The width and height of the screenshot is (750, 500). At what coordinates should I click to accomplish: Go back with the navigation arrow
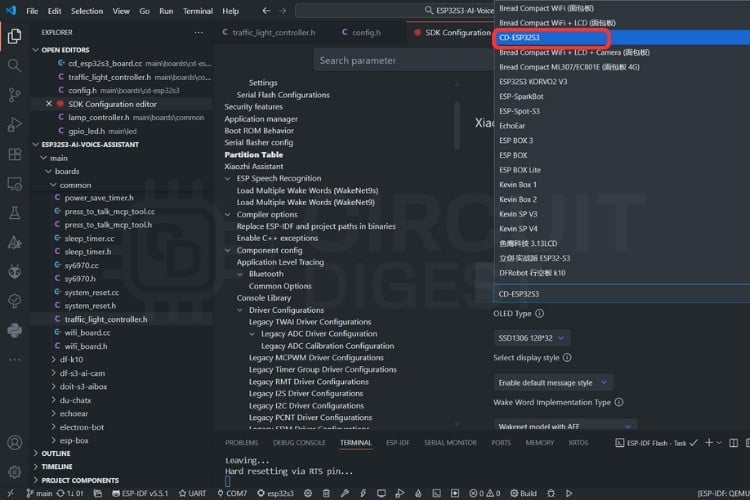(266, 11)
